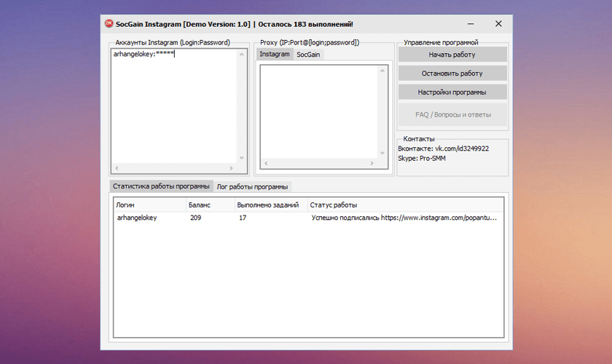
Task: Select the 'arhangelokey' row in statistics table
Action: (308, 218)
